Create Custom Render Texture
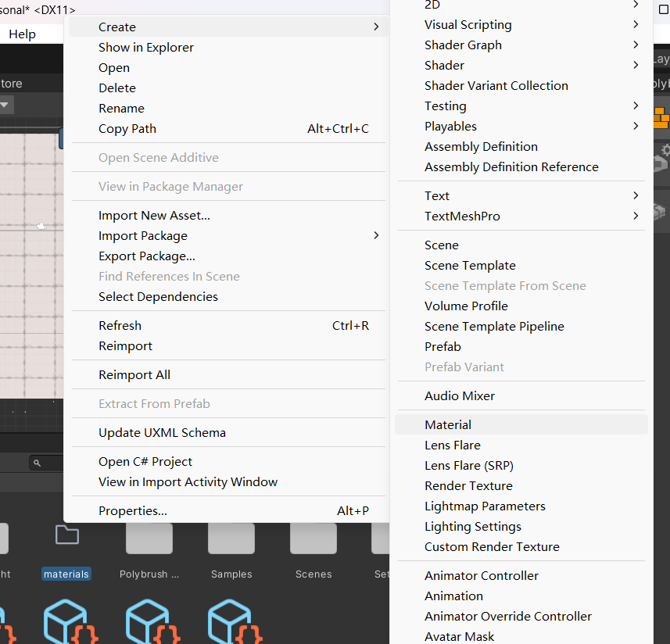 tap(521, 546)
